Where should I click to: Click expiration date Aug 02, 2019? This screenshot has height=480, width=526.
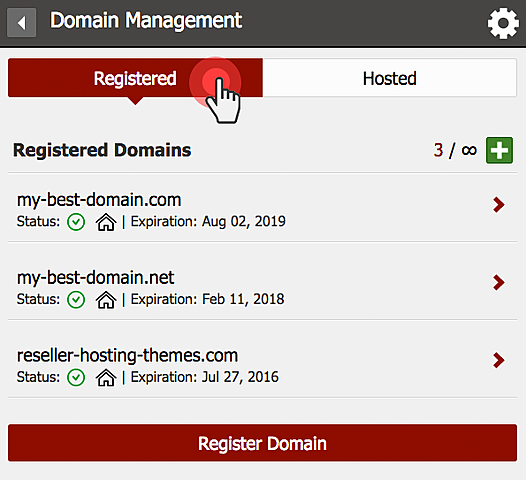pos(244,221)
